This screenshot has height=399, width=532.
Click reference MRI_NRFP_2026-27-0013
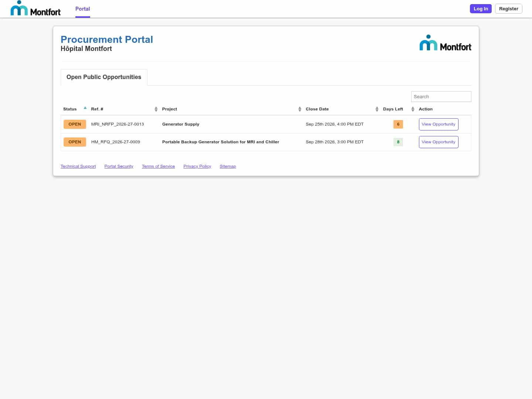click(117, 124)
